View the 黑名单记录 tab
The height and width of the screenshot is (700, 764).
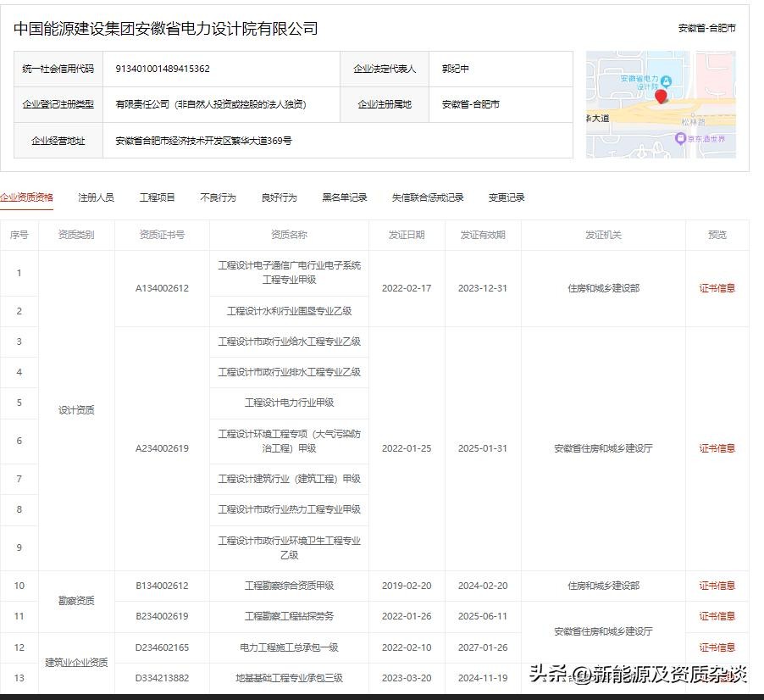[x=344, y=197]
